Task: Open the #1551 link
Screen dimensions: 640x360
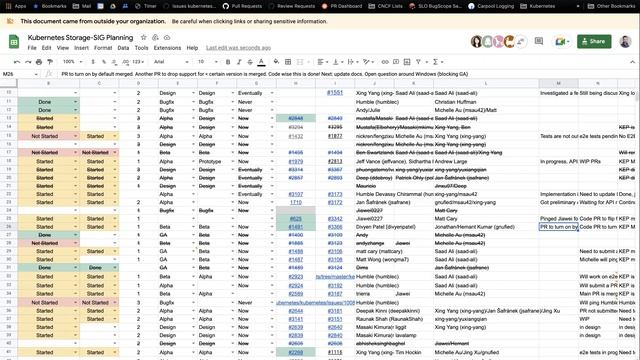Action: tap(335, 93)
